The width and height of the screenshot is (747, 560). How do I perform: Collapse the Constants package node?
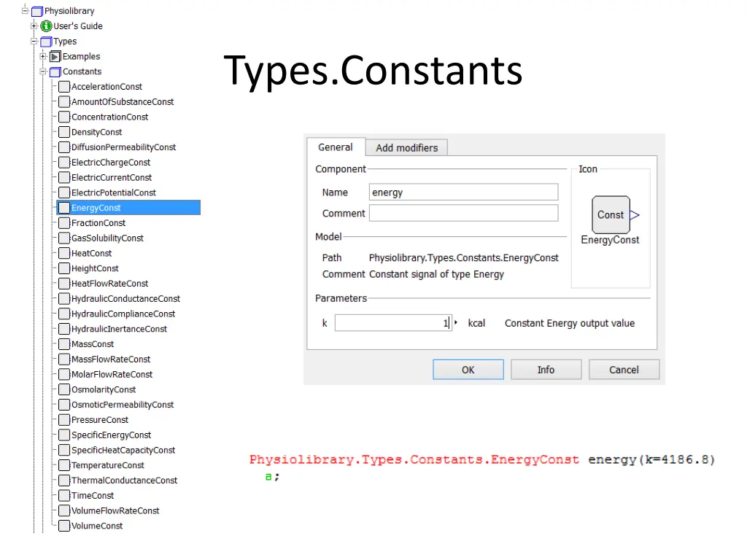click(43, 71)
